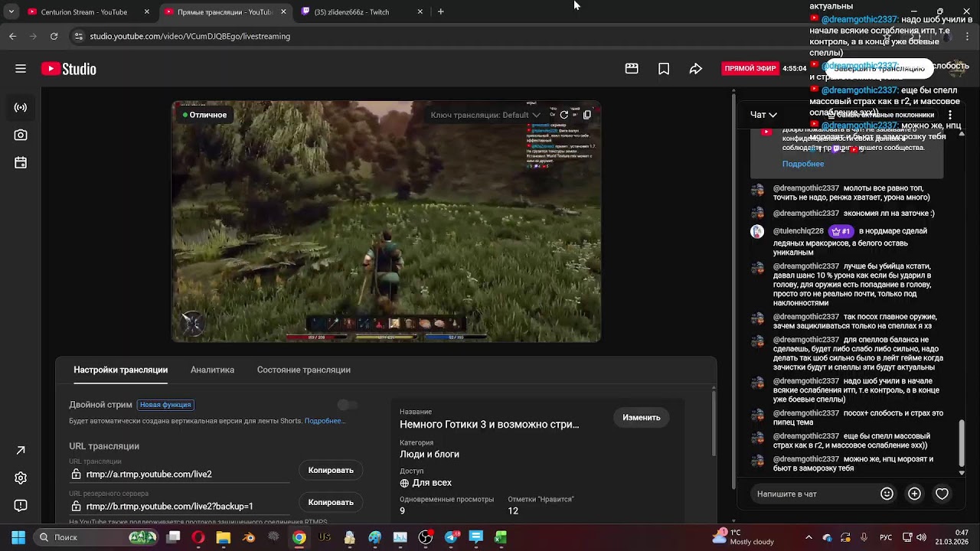980x551 pixels.
Task: Click the stream title Немного Готики 3
Action: [x=489, y=425]
